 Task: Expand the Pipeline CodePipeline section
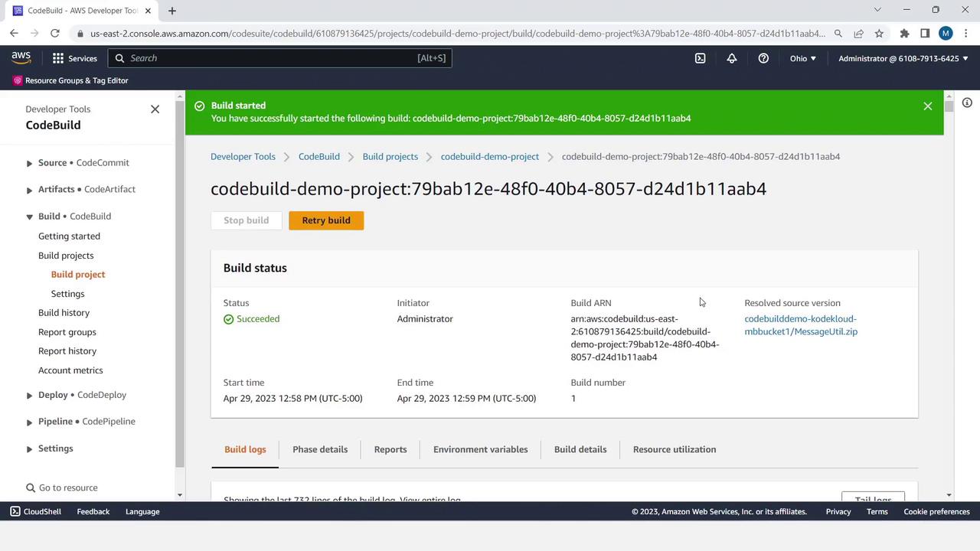(x=29, y=422)
